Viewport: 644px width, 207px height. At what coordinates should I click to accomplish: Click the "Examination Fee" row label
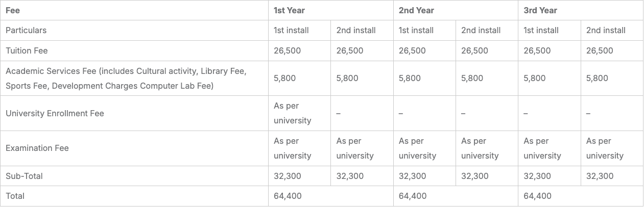click(x=37, y=148)
